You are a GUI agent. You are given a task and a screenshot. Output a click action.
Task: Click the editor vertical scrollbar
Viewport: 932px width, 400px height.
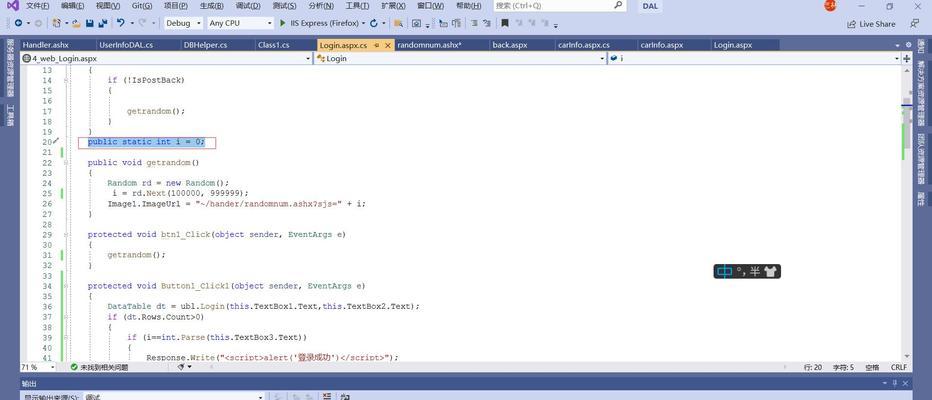906,213
